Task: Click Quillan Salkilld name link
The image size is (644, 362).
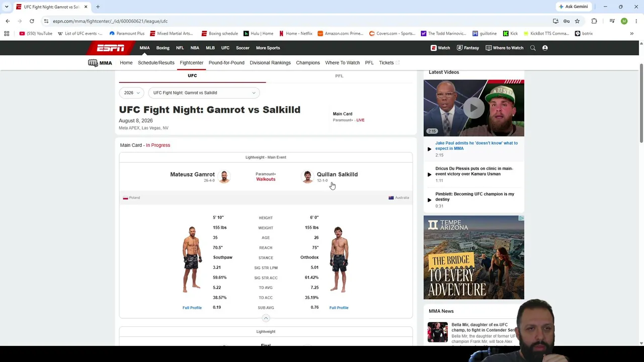Action: [337, 174]
